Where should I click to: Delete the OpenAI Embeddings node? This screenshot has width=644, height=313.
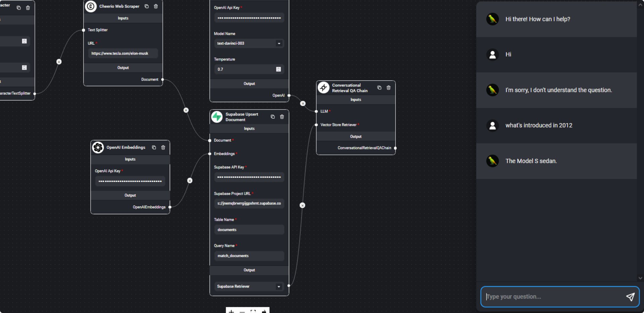163,147
